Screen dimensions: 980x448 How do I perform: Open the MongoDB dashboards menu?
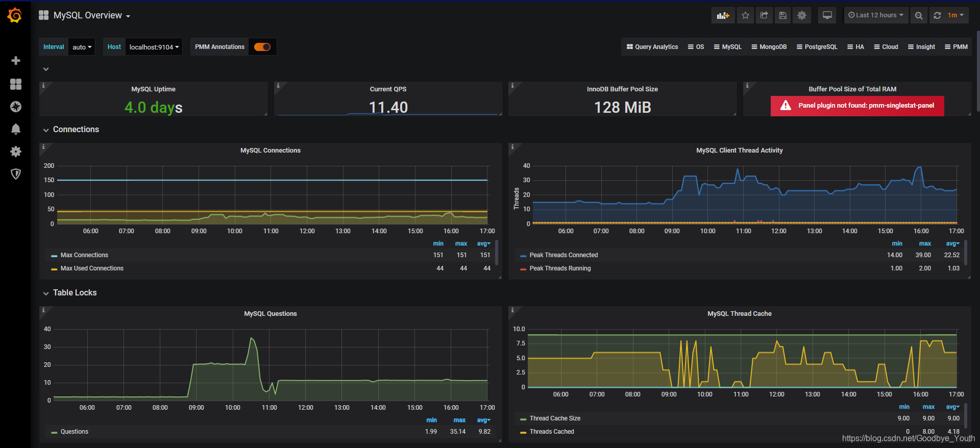[769, 47]
